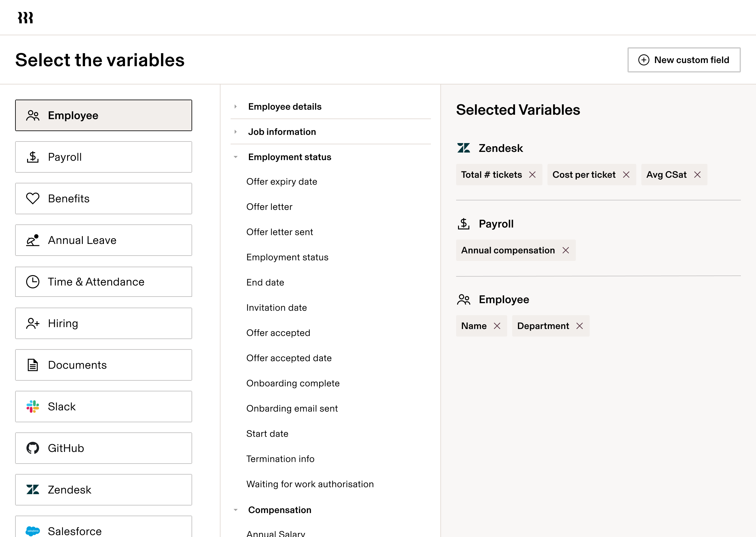Screen dimensions: 756x537
Task: Click the Zendesk icon in the sidebar
Action: coord(32,490)
